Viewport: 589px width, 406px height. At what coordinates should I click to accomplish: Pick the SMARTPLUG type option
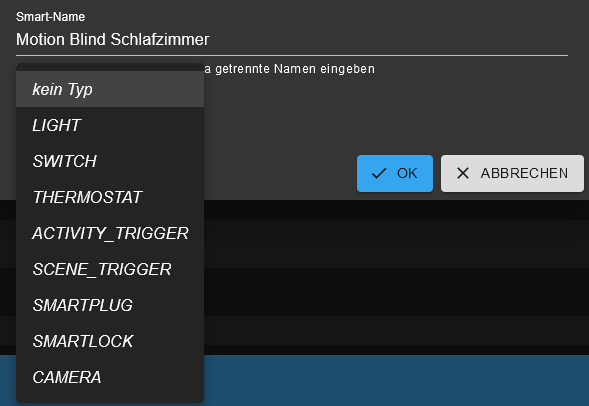coord(110,305)
